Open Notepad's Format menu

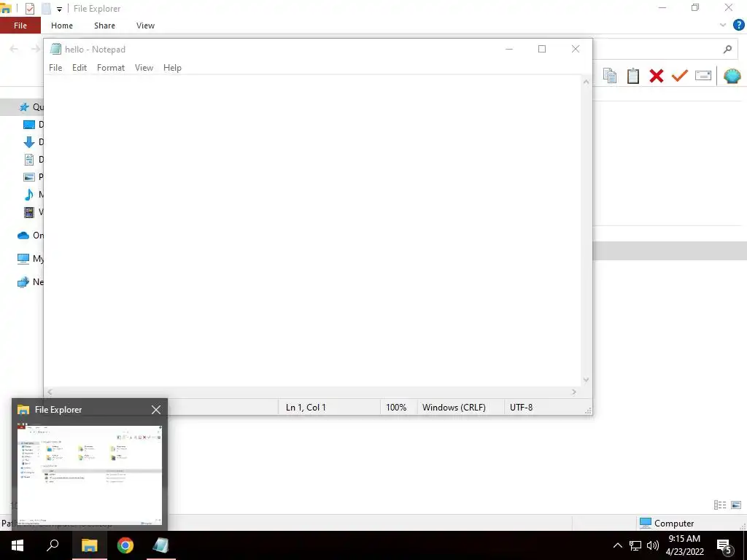[x=111, y=68]
